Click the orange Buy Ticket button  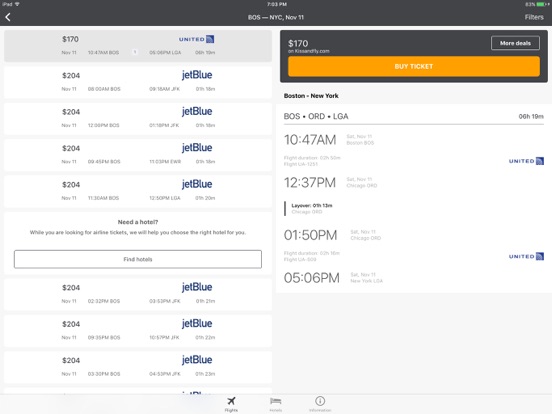pos(414,66)
